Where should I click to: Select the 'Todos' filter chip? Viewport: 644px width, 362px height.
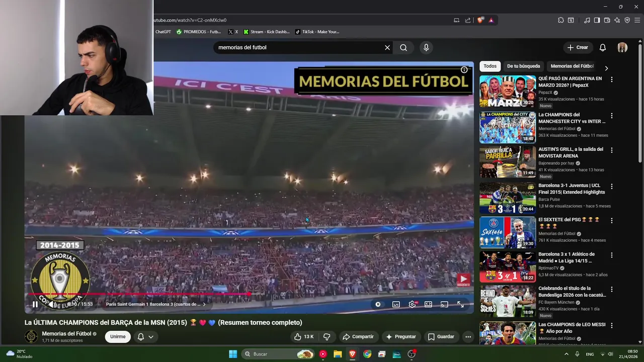490,66
